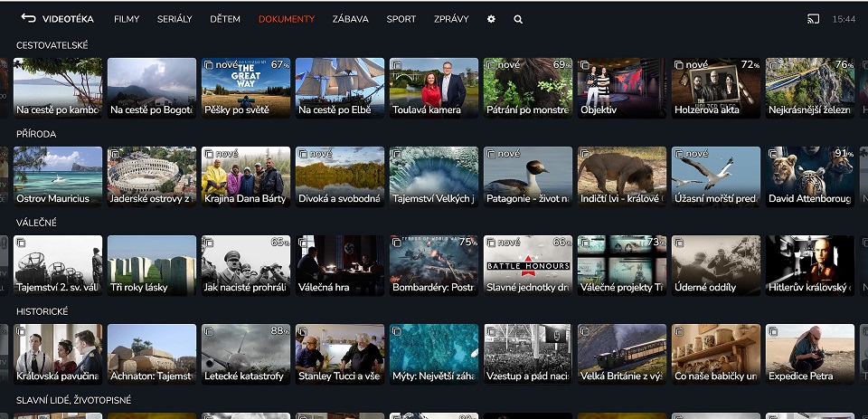Open Nejkrásnější železn card
868x419 pixels.
point(810,88)
